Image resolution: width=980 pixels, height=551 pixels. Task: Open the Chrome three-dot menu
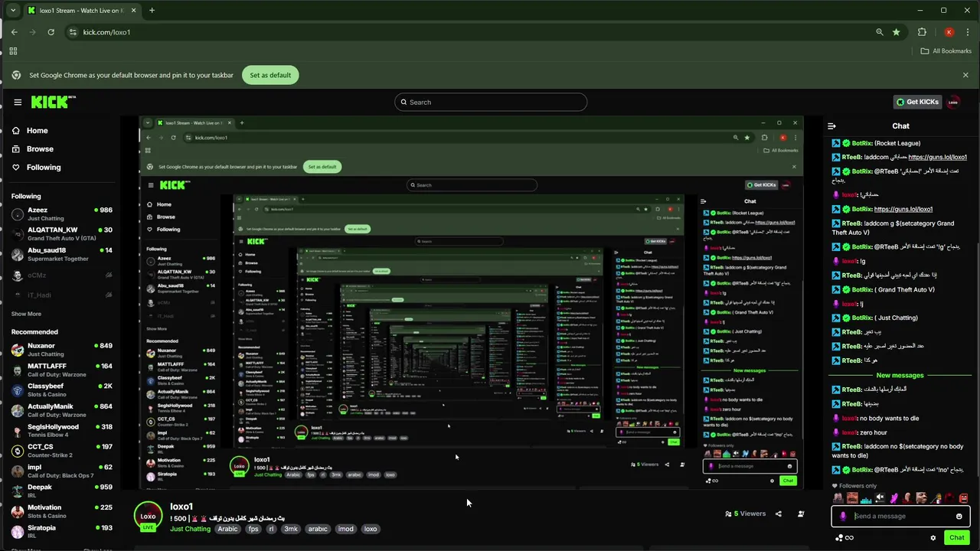click(x=966, y=32)
